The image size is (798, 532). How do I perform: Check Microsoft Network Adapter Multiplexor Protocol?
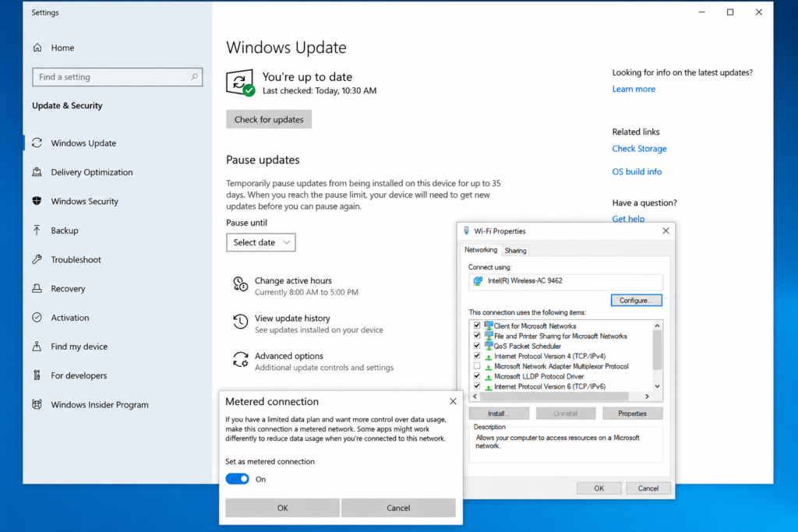click(477, 366)
